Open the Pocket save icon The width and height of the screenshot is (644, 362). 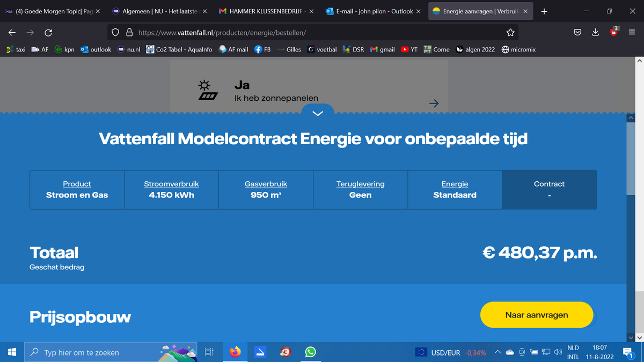[577, 33]
